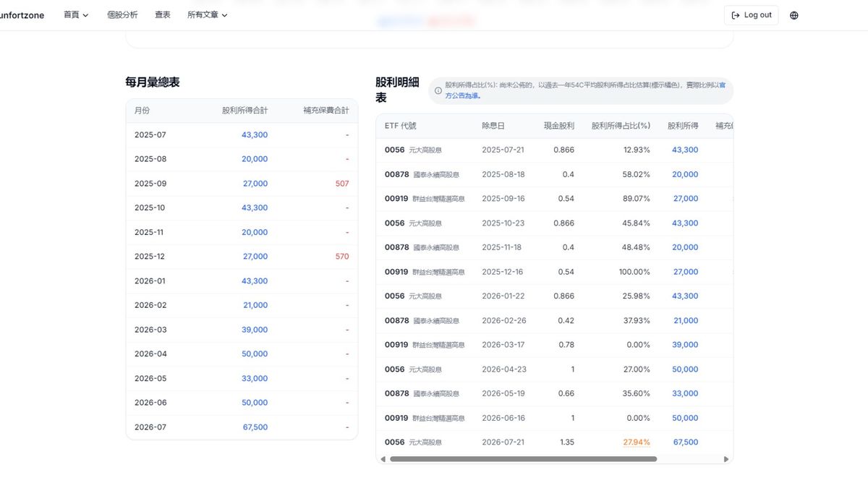The image size is (868, 488).
Task: Click the 0056 row dated 2026-04-23
Action: click(x=554, y=369)
